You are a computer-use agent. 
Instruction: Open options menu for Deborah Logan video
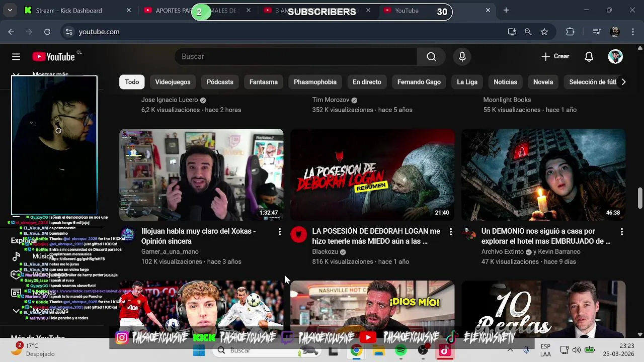click(451, 232)
